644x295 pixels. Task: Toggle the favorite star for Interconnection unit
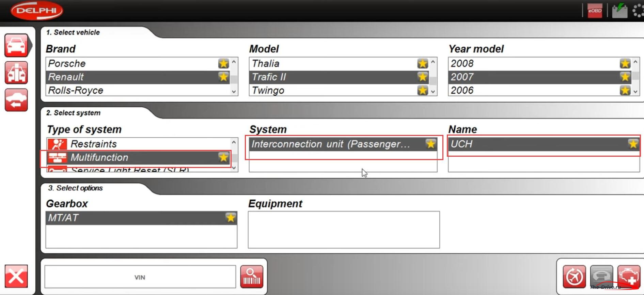coord(430,144)
